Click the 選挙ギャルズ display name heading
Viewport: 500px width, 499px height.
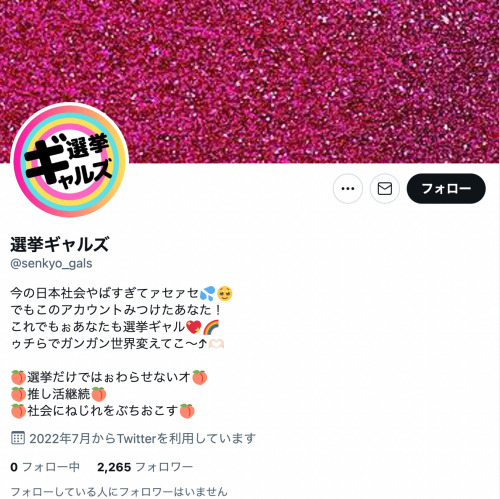click(x=60, y=244)
